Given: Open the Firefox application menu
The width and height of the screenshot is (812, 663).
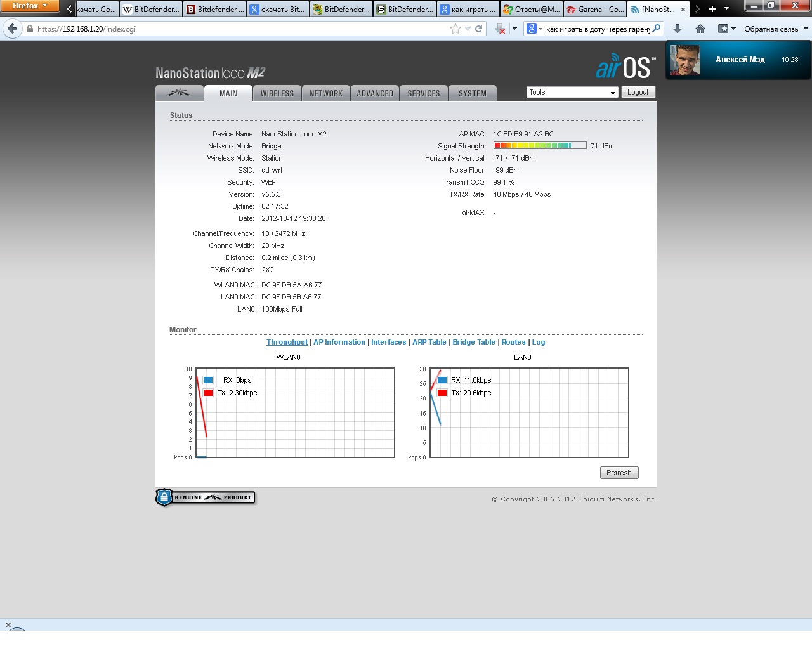Looking at the screenshot, I should (x=29, y=6).
